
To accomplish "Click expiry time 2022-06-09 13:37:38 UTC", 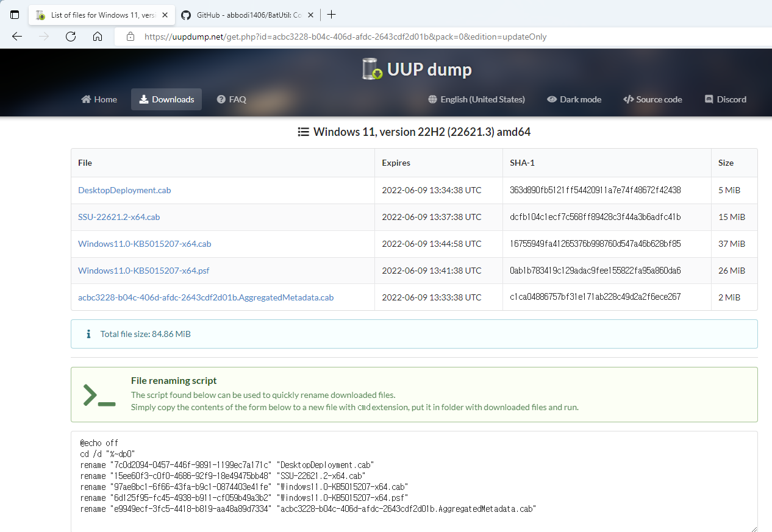I will click(x=432, y=217).
